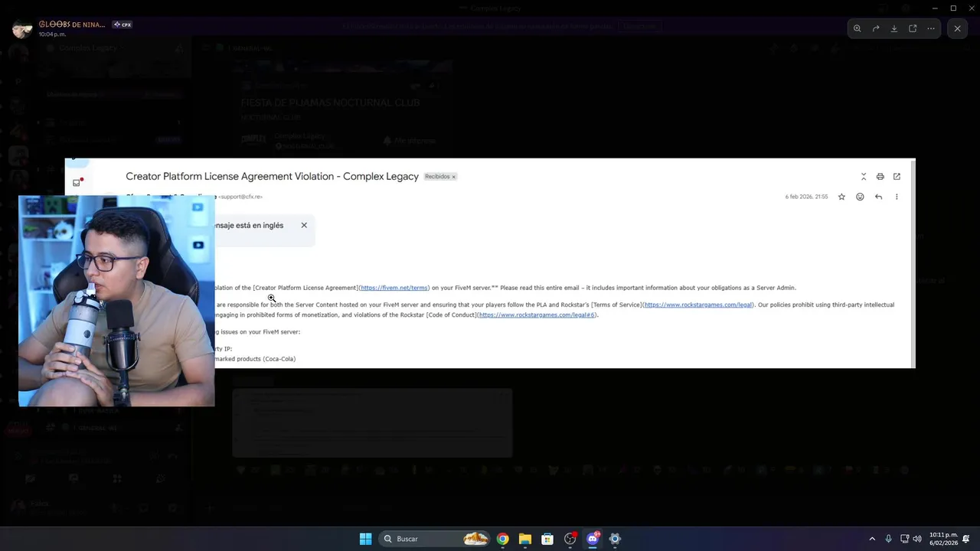980x551 pixels.
Task: Open the three-dot more options in viewer toolbar
Action: click(x=931, y=28)
